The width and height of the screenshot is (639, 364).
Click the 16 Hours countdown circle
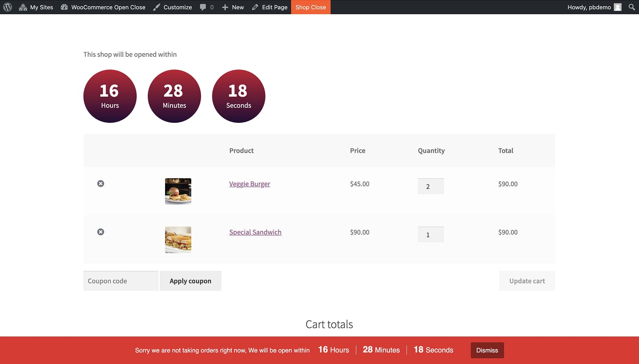[x=110, y=96]
